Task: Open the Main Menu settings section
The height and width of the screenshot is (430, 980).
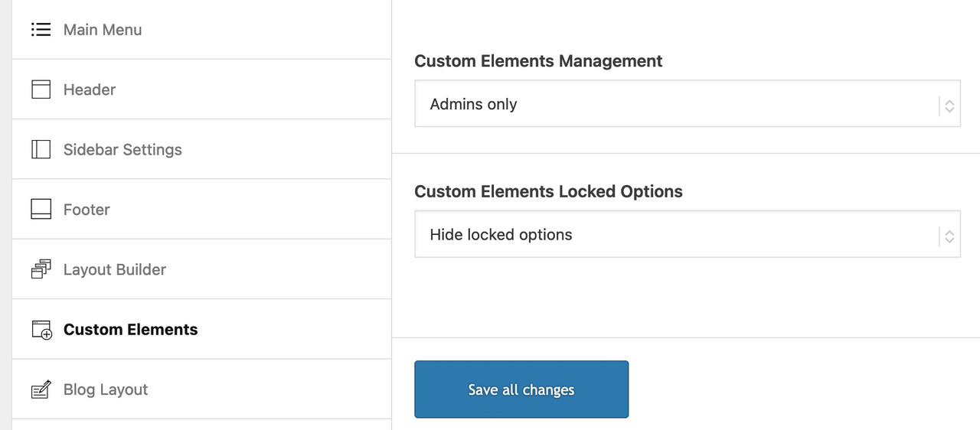Action: 201,29
